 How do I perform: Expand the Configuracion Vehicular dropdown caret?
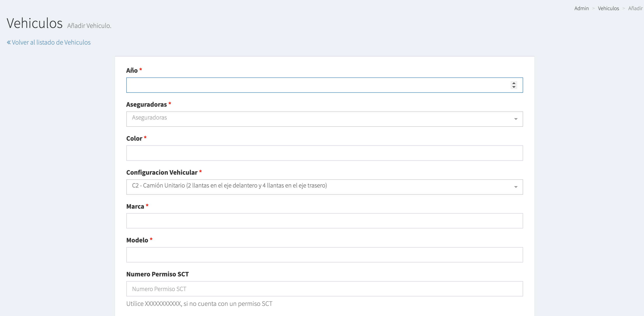[515, 187]
